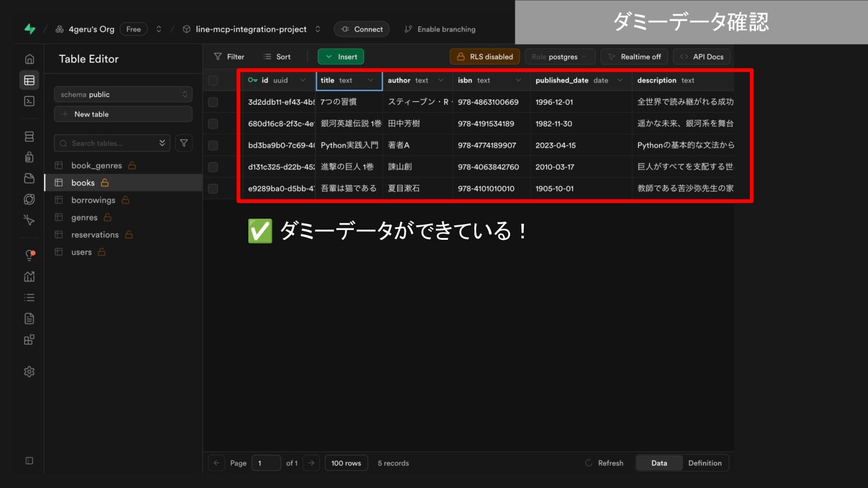Open the Database sidebar icon
The width and height of the screenshot is (868, 488).
[x=29, y=137]
